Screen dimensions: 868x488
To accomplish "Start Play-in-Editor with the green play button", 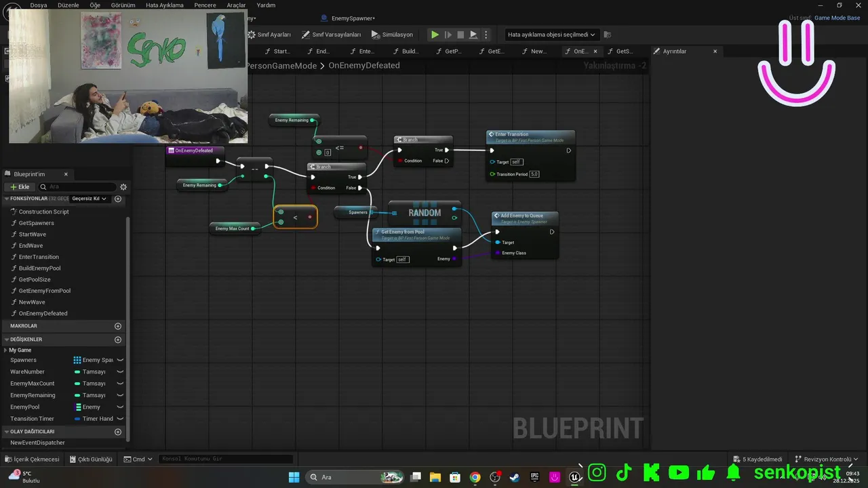I will [x=435, y=35].
